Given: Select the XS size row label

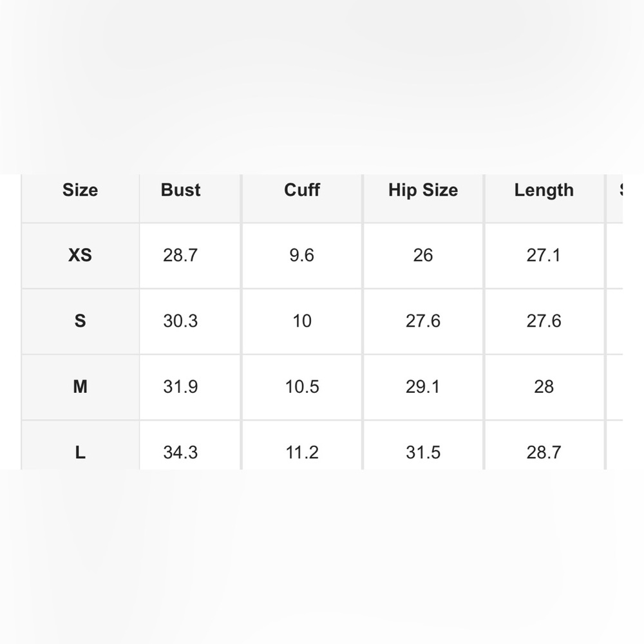Looking at the screenshot, I should point(80,255).
